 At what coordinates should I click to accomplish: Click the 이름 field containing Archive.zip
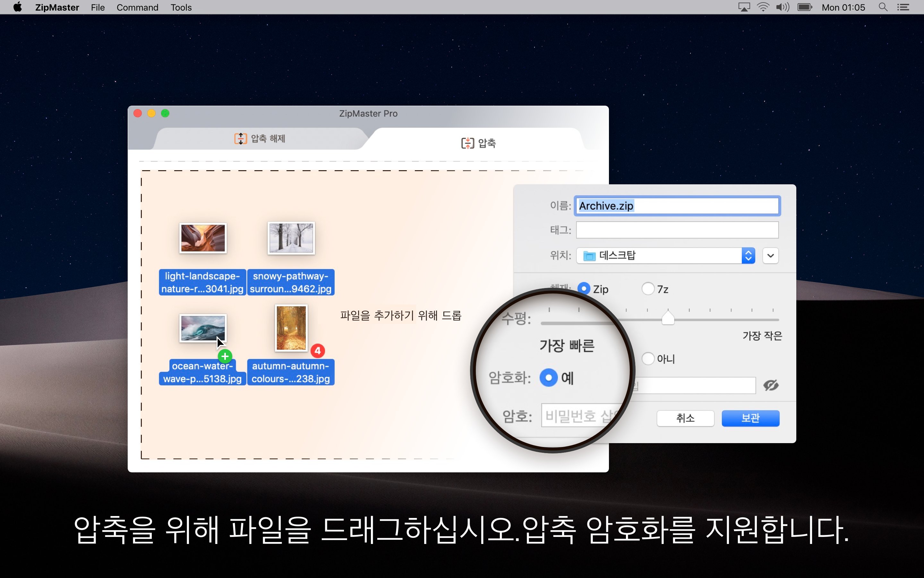(x=677, y=206)
